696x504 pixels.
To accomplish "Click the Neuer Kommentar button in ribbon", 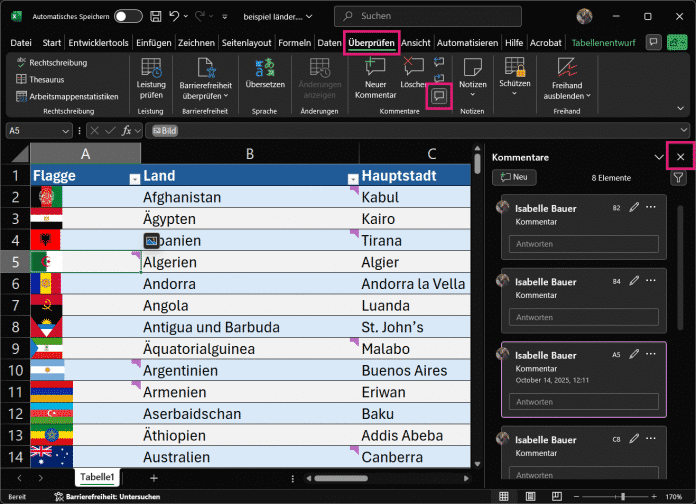I will tap(376, 74).
